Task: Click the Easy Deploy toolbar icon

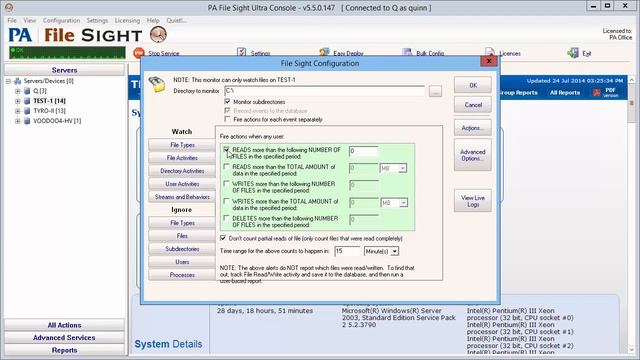Action: click(324, 52)
